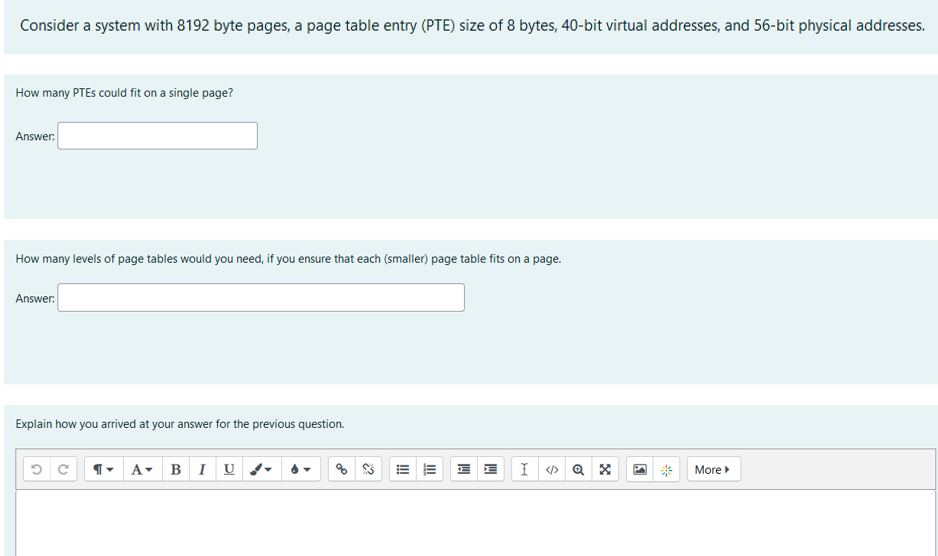
Task: Click the PTEs per page answer field
Action: 157,136
